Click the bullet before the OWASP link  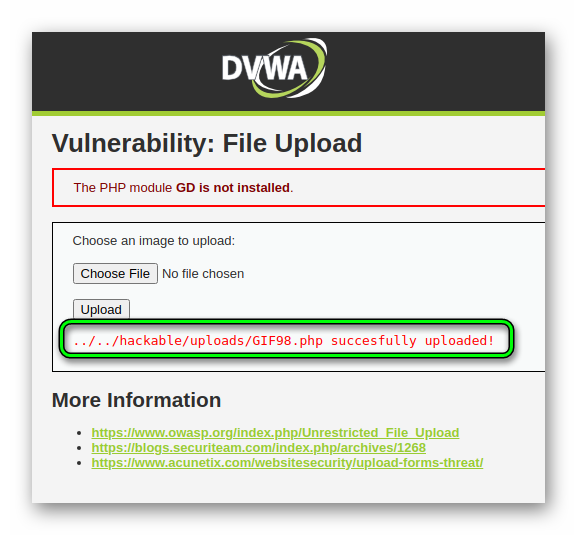[79, 433]
